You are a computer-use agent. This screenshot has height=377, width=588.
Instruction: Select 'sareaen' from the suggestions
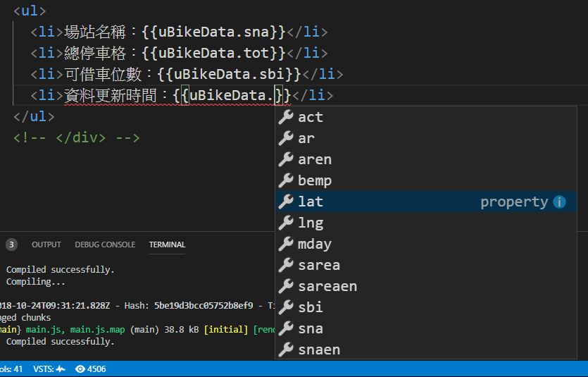point(425,286)
